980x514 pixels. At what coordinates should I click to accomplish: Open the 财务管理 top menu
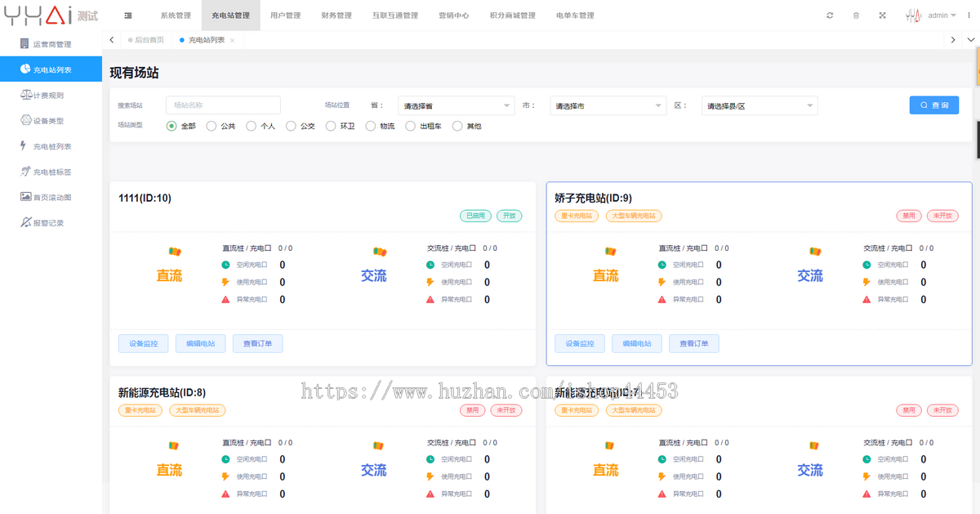[336, 16]
